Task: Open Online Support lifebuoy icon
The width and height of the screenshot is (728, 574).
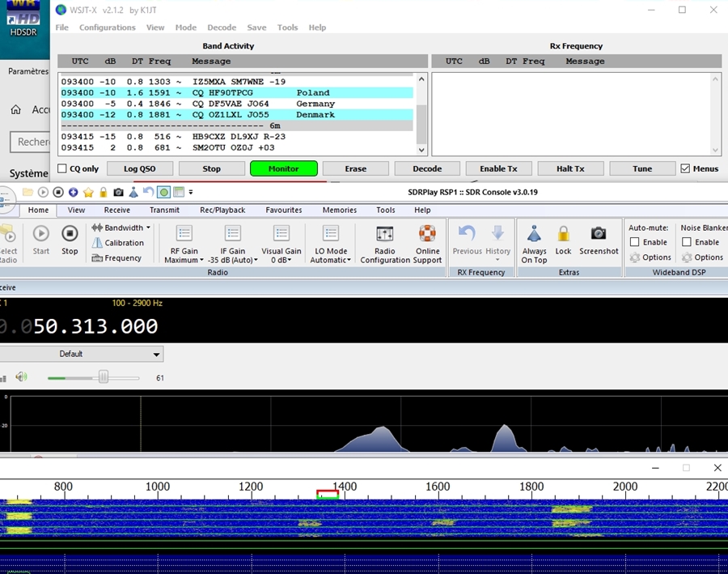Action: pos(427,244)
